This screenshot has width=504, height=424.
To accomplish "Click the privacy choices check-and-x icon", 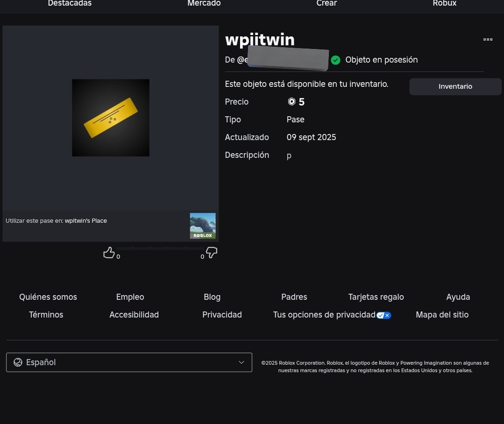I will (384, 315).
